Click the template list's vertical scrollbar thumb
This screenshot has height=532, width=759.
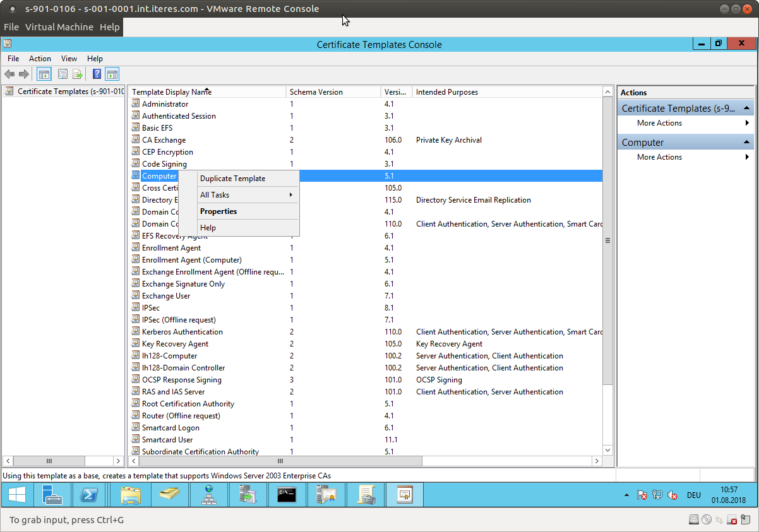608,240
